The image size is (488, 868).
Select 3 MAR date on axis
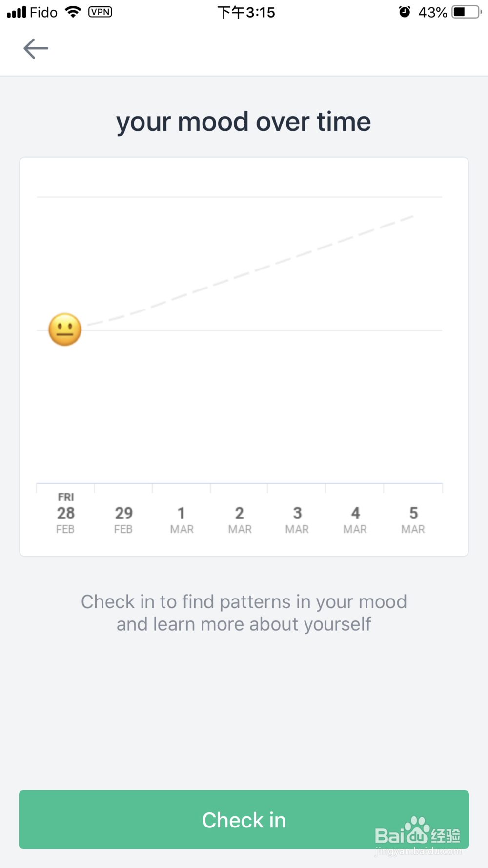point(297,519)
